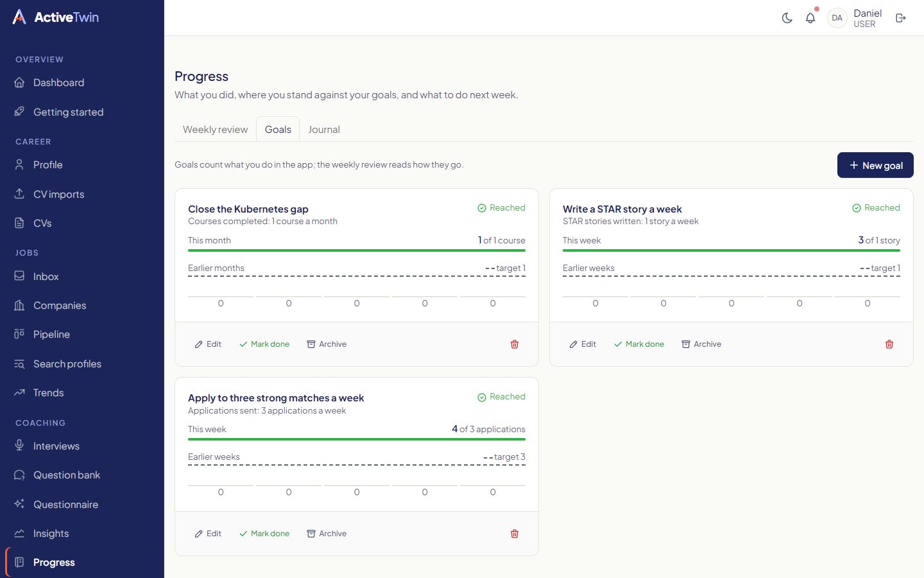Go to Getting started

(82, 112)
